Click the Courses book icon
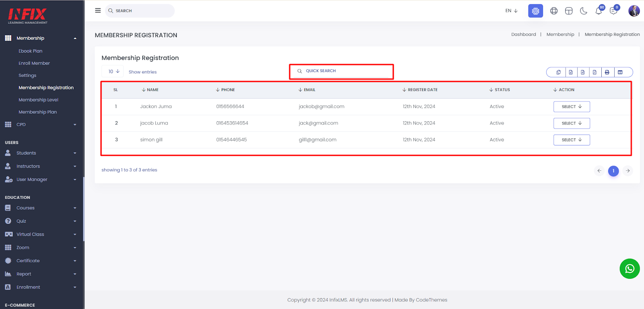The height and width of the screenshot is (309, 644). pos(8,208)
